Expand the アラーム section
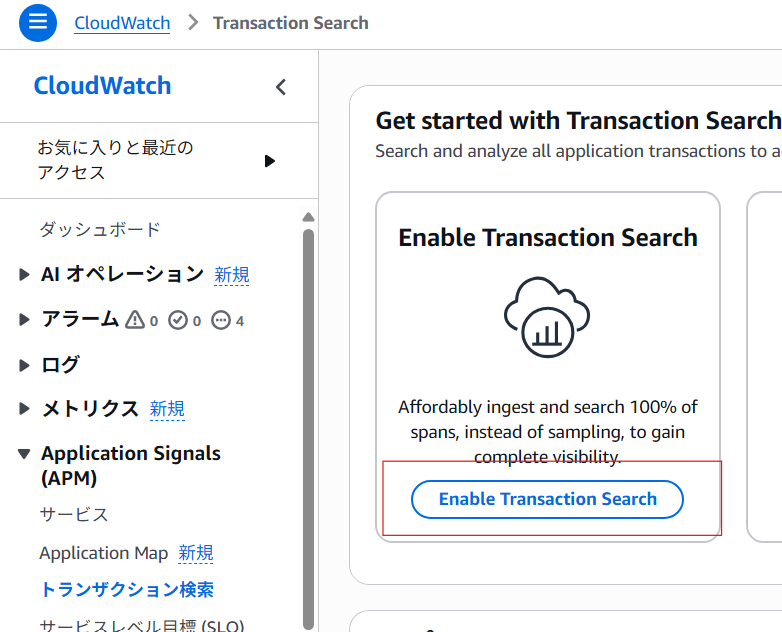Viewport: 782px width, 632px height. (x=25, y=320)
